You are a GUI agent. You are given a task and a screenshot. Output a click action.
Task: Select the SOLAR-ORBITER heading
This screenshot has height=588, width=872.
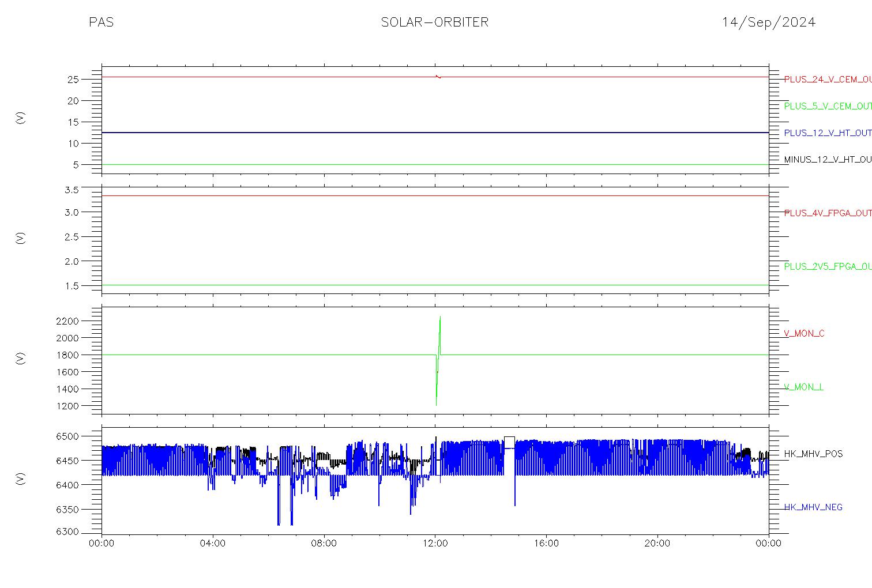[x=435, y=22]
